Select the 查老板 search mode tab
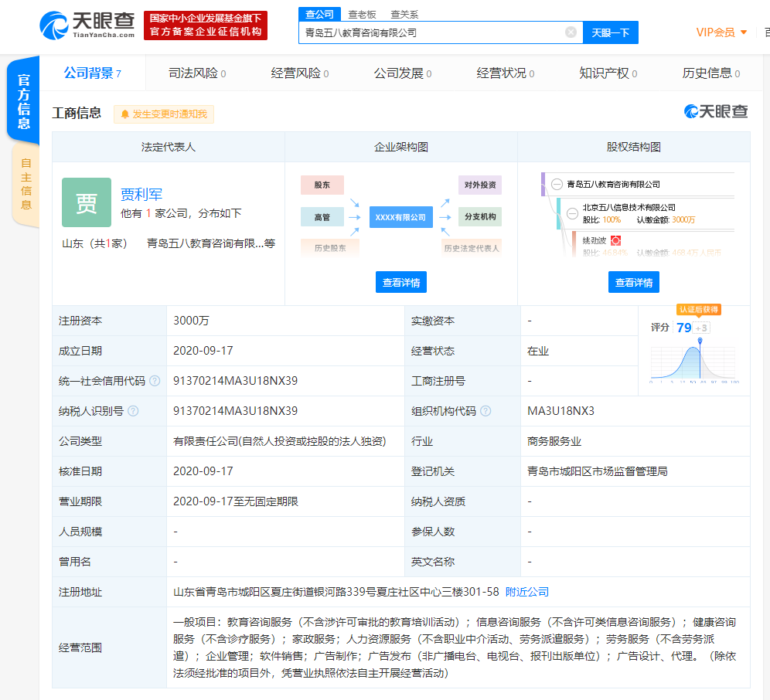770x700 pixels. [362, 14]
